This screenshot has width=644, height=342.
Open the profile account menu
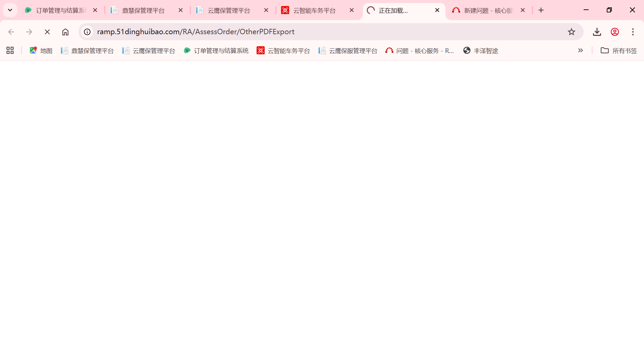tap(615, 32)
